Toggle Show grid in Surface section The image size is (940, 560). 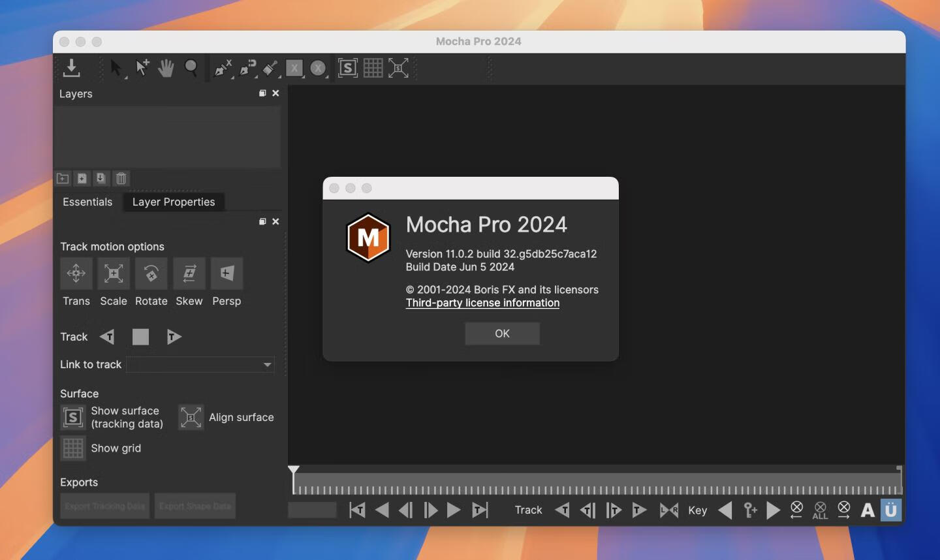pos(73,448)
